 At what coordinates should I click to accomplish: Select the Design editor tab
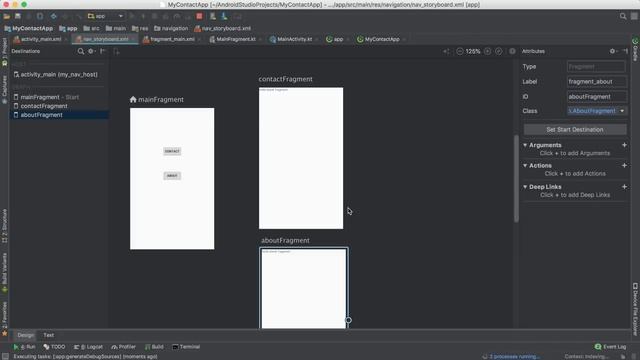pyautogui.click(x=25, y=335)
